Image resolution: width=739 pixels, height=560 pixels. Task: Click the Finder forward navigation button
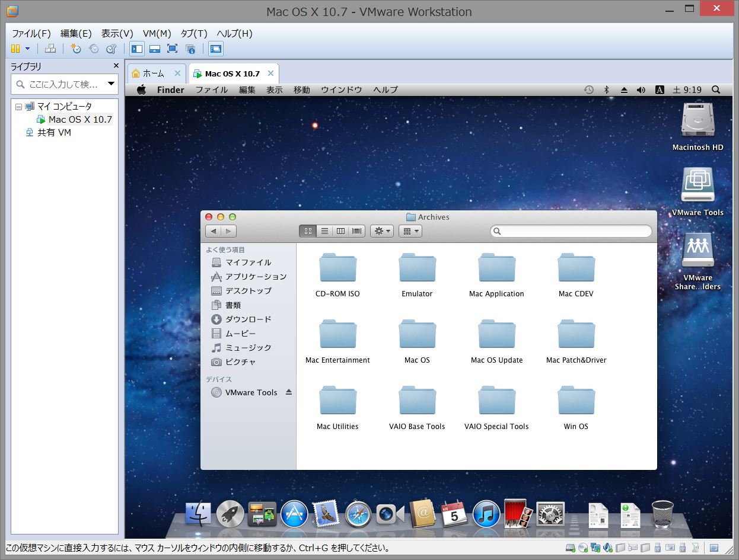[x=229, y=231]
